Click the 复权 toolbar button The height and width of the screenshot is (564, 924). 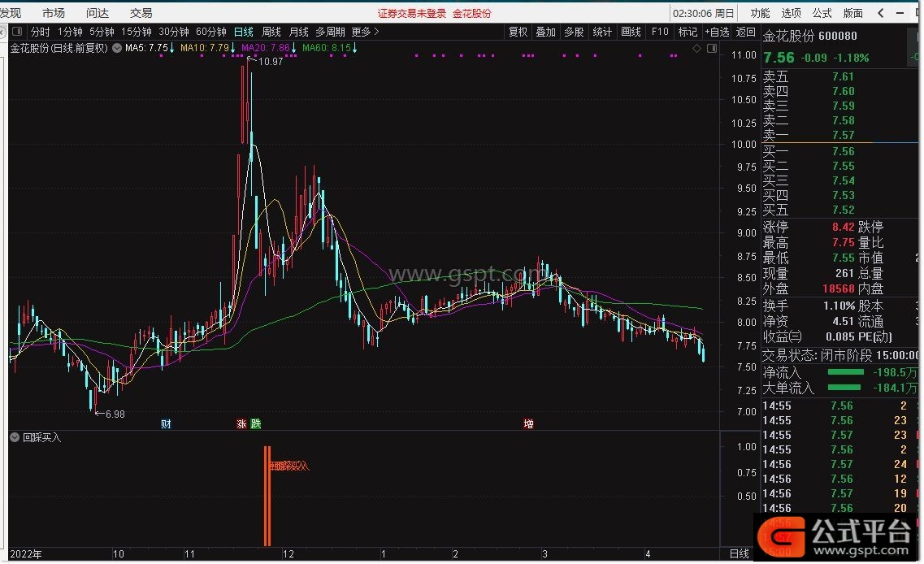pyautogui.click(x=518, y=32)
